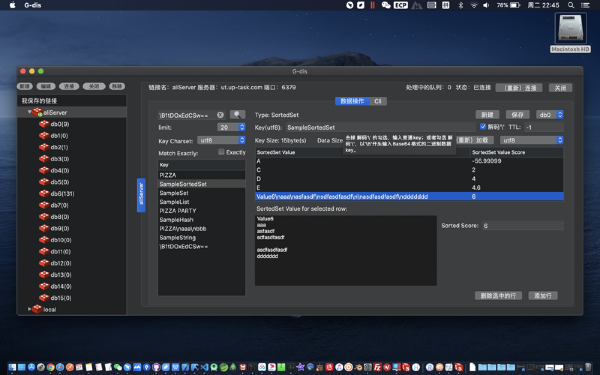Image resolution: width=600 pixels, height=375 pixels.
Task: Open the db9(0) database icon
Action: pos(44,228)
